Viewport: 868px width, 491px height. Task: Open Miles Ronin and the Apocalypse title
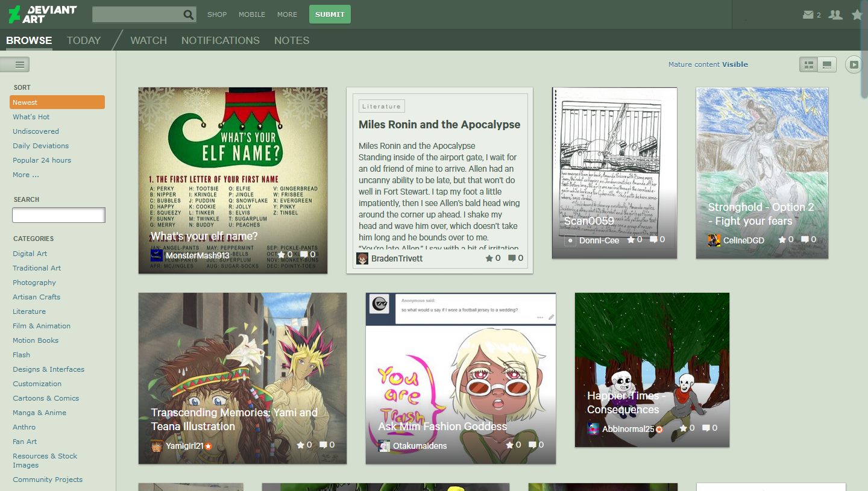tap(439, 125)
